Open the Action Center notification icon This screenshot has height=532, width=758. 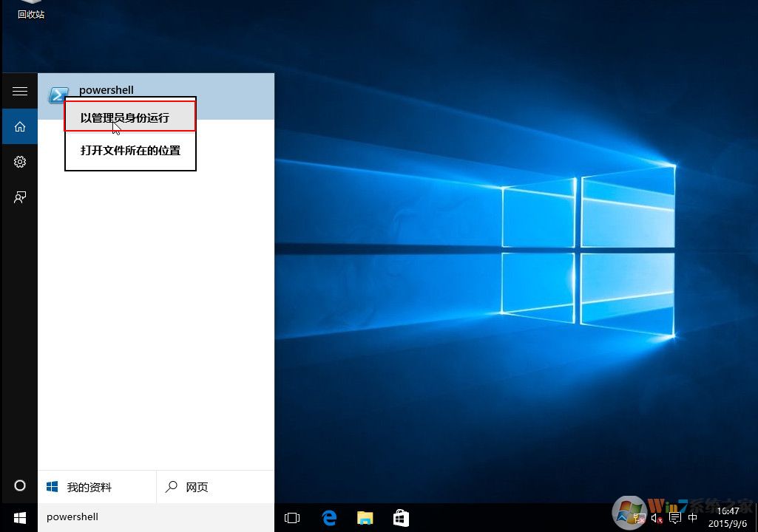point(674,518)
